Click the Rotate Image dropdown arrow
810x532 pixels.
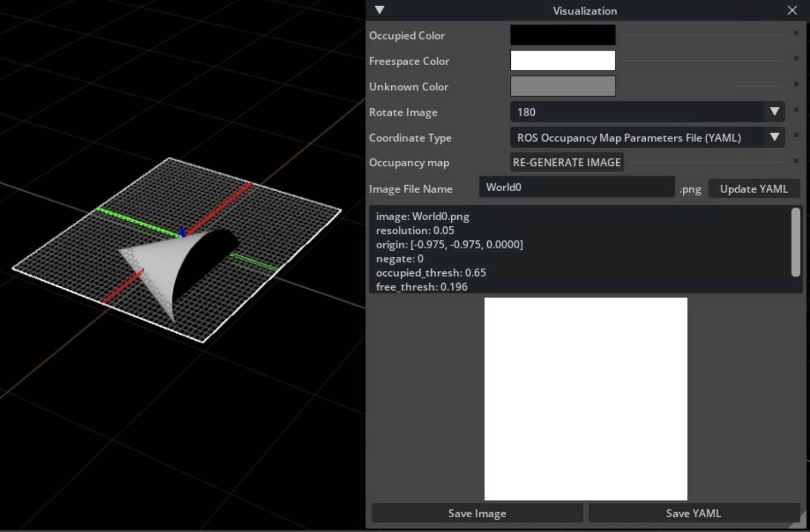(x=774, y=111)
